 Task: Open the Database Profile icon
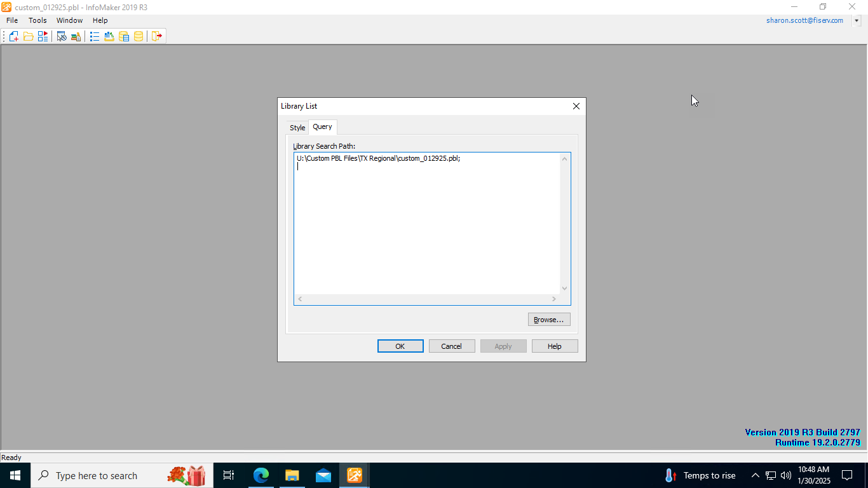pos(109,36)
